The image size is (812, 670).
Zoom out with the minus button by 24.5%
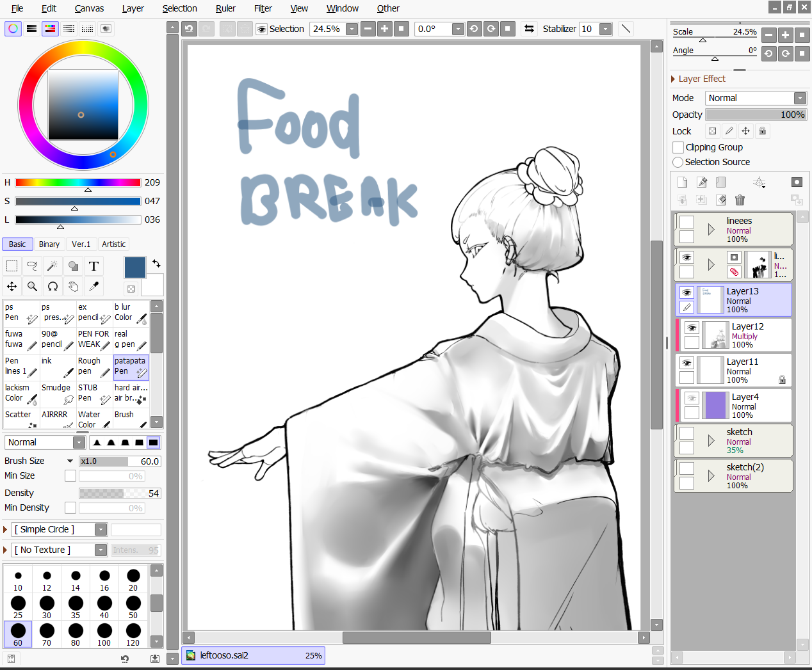tap(368, 29)
